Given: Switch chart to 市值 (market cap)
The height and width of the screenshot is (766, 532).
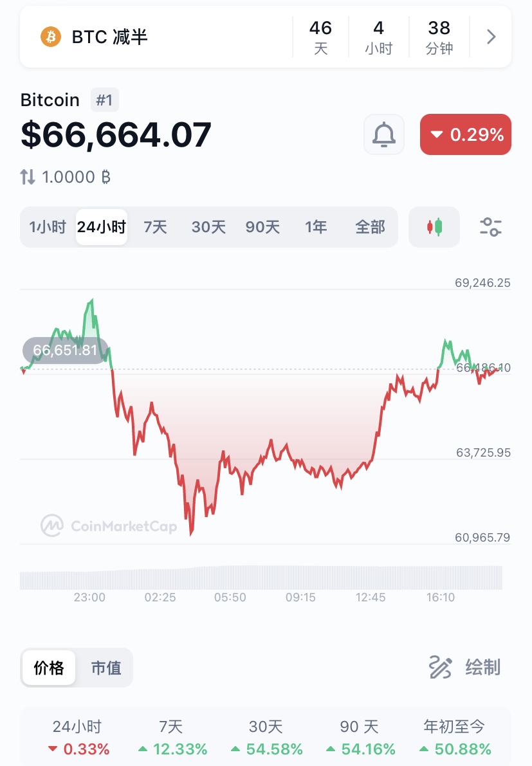Looking at the screenshot, I should [106, 668].
